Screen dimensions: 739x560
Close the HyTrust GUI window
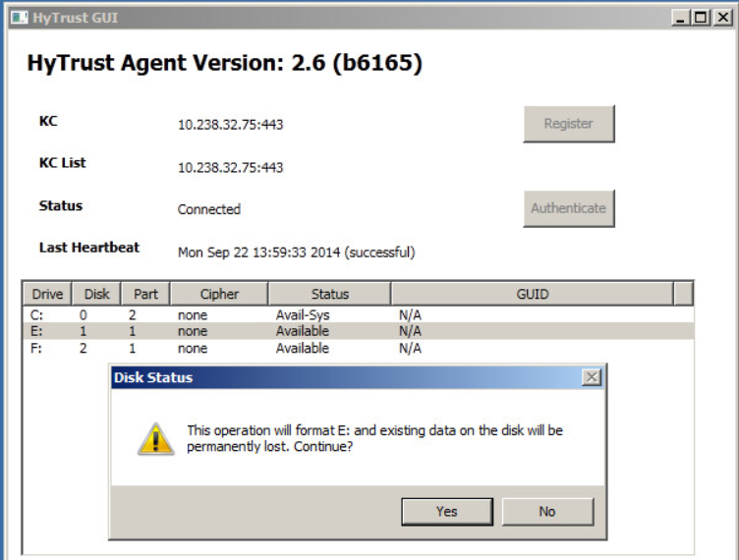click(722, 18)
